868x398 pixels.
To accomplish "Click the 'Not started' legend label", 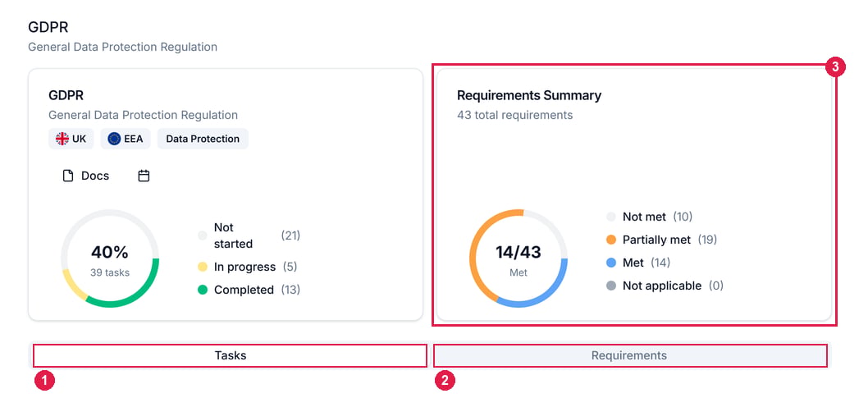I will tap(233, 236).
